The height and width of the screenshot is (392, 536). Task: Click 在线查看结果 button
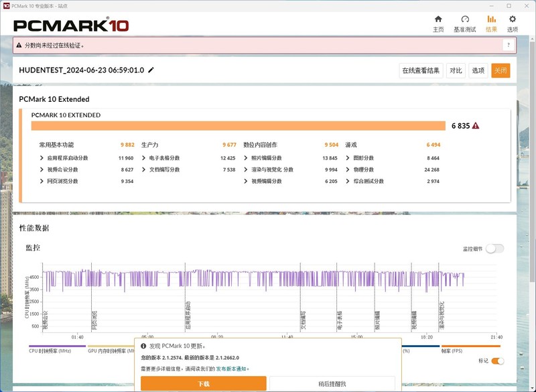click(421, 71)
